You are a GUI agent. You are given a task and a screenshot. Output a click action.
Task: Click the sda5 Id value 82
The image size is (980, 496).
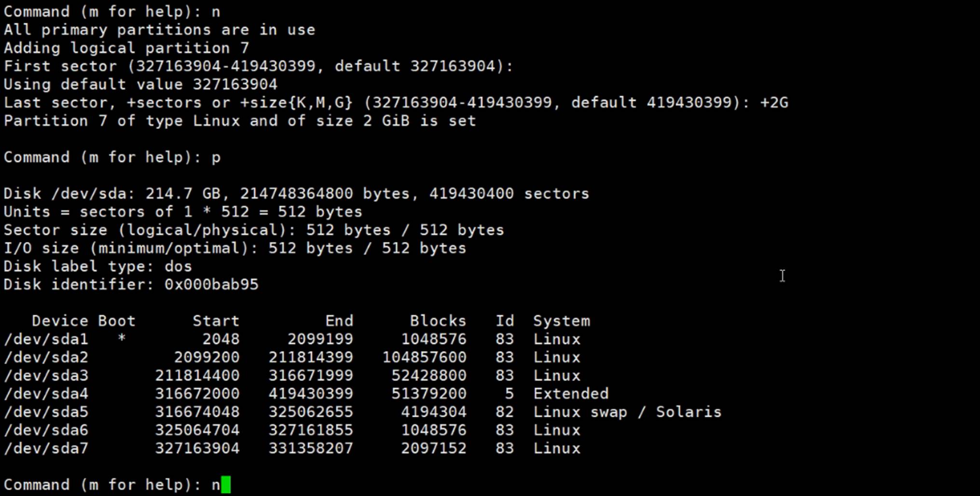pyautogui.click(x=504, y=412)
